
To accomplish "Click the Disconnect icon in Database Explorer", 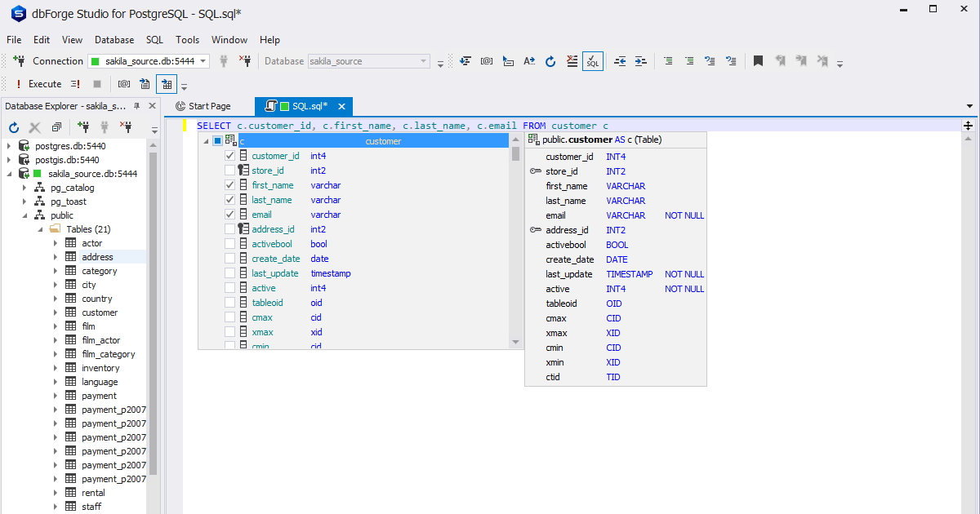I will pyautogui.click(x=127, y=128).
